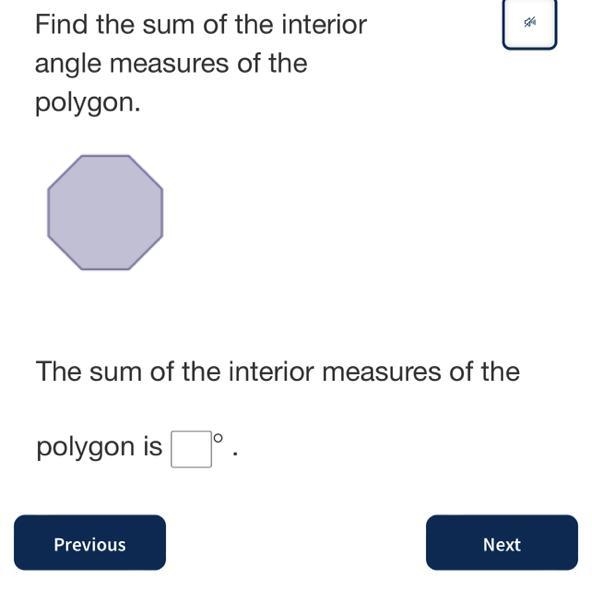Click the degree symbol beside the answer box
The image size is (592, 593).
point(218,438)
